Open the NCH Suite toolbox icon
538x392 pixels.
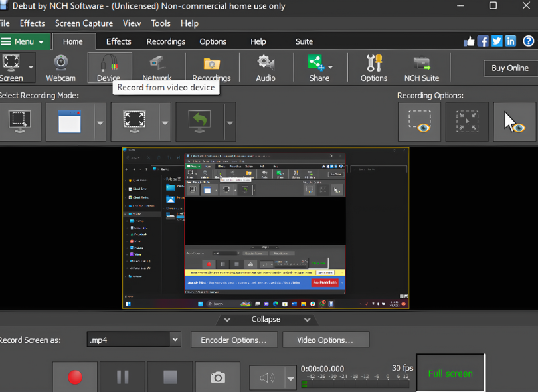(x=421, y=68)
